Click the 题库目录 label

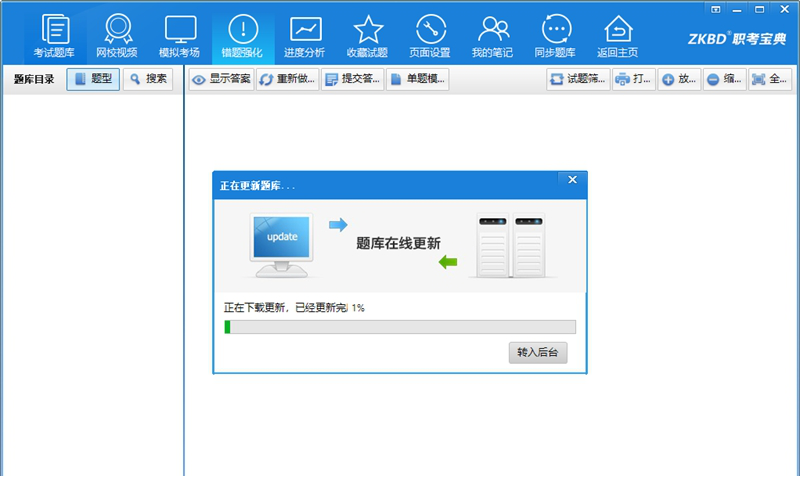click(34, 79)
